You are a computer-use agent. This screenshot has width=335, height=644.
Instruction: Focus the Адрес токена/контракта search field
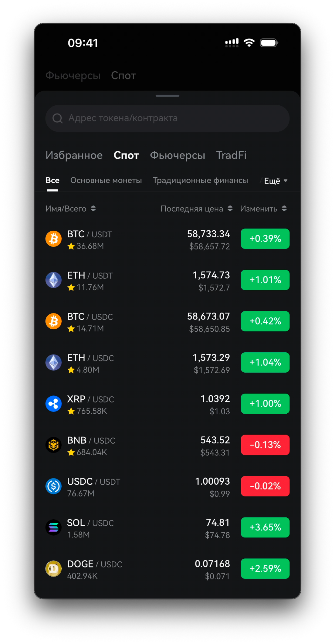[x=167, y=118]
